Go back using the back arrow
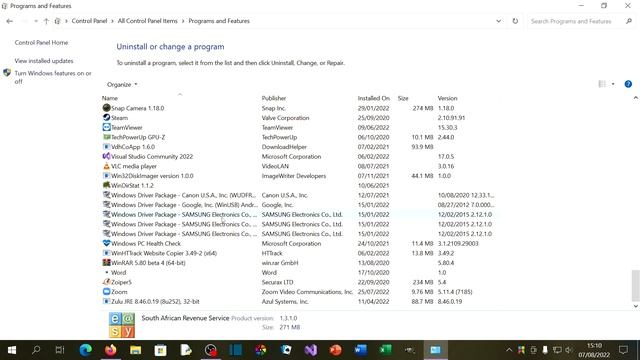This screenshot has width=640, height=360. click(10, 21)
